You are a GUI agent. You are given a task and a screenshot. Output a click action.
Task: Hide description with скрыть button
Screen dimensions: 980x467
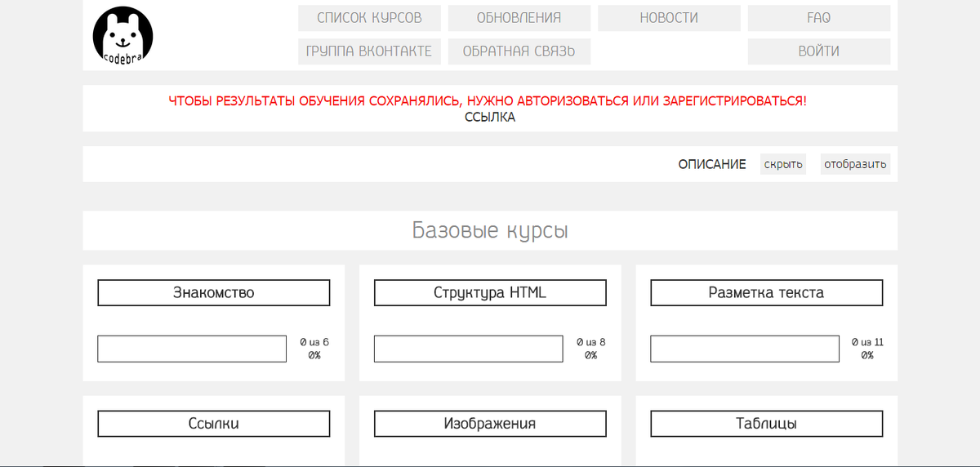click(782, 164)
